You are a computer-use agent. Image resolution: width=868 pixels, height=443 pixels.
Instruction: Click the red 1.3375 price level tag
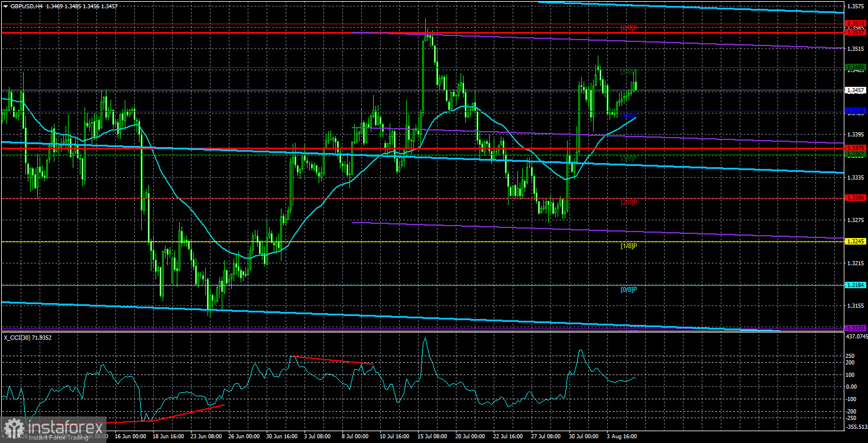856,148
